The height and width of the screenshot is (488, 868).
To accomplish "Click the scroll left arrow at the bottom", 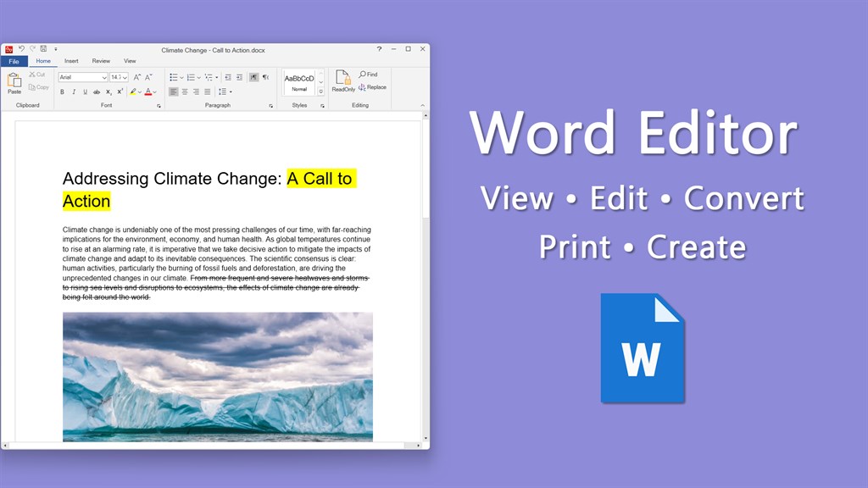I will [x=5, y=446].
